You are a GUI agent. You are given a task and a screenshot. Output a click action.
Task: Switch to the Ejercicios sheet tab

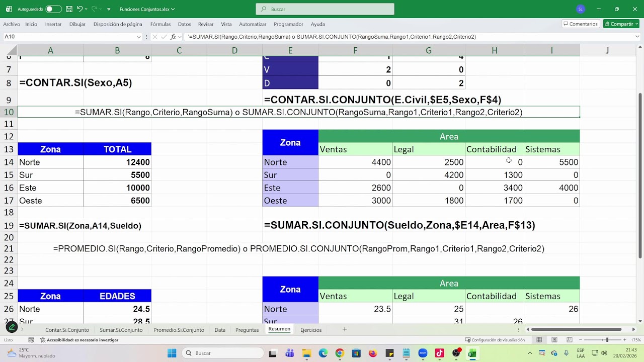311,330
